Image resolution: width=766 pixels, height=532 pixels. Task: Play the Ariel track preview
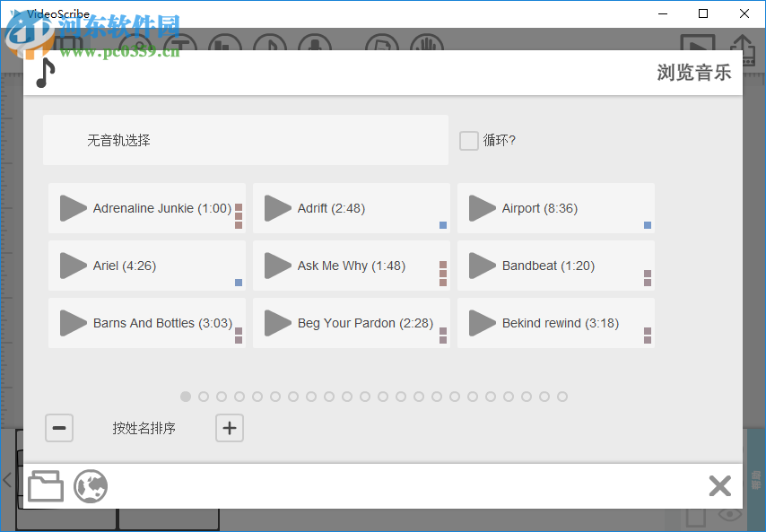coord(73,266)
